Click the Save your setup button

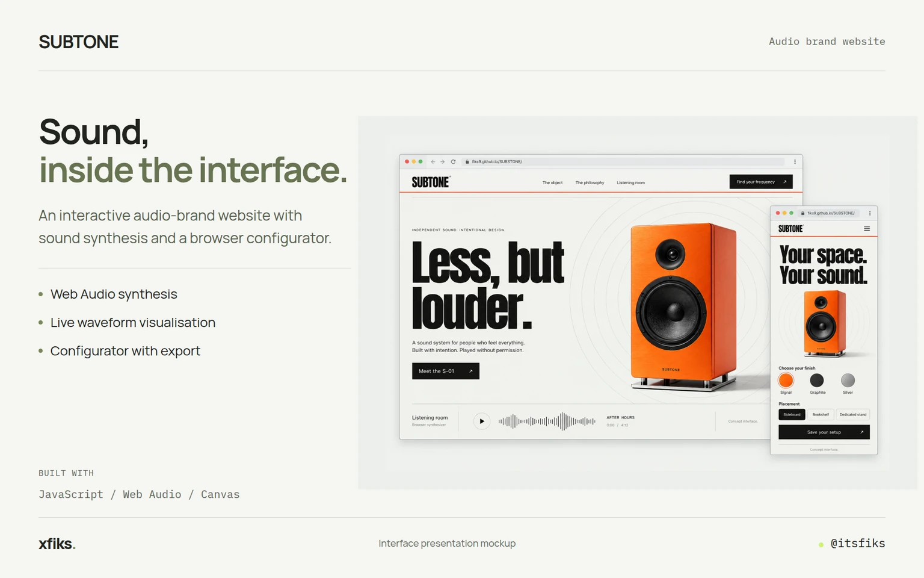click(x=824, y=432)
